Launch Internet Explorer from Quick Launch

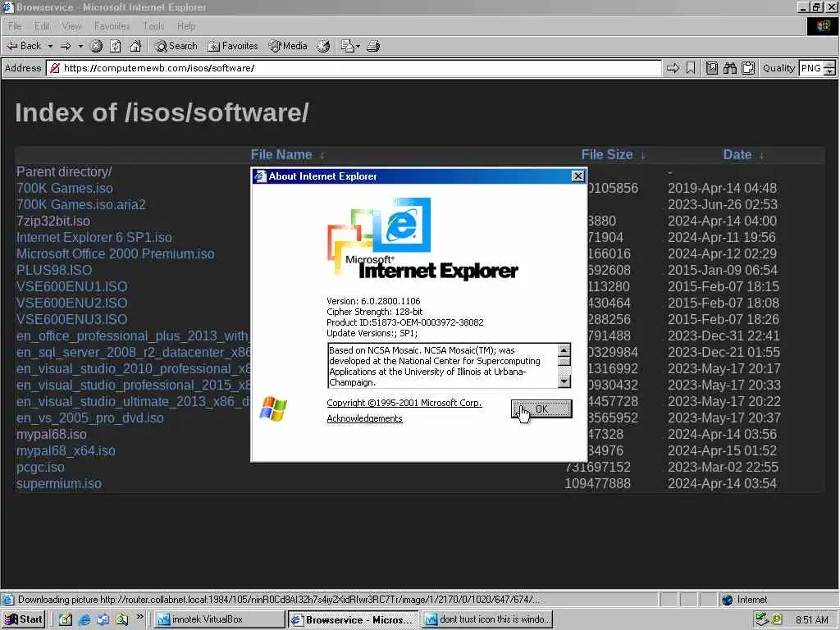84,620
